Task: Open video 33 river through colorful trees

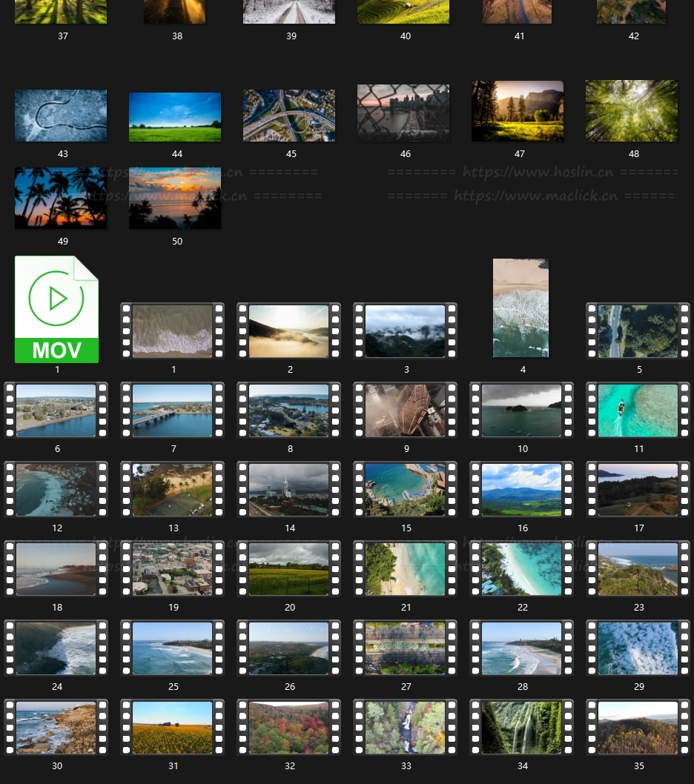Action: [406, 727]
